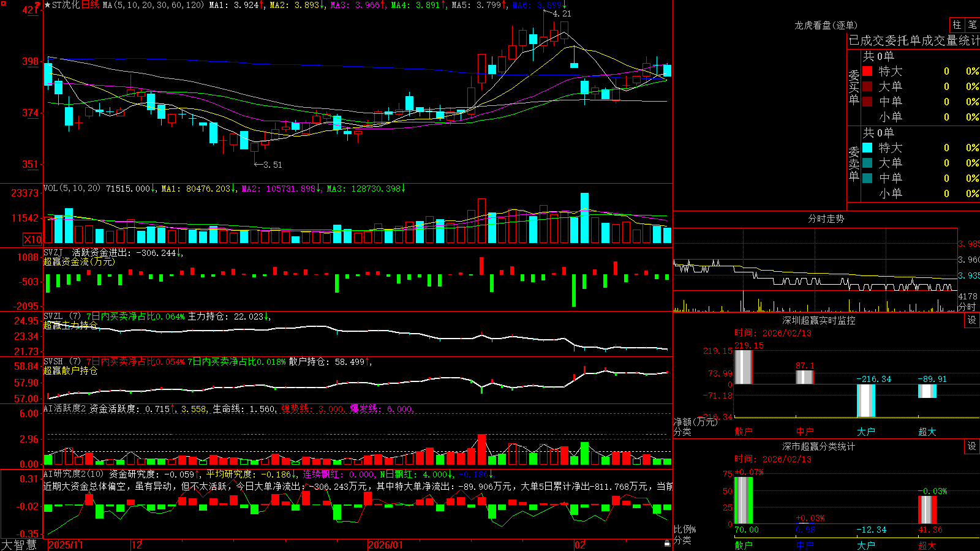Click the 已成交委托单成交量统计 header
Viewport: 980px width, 551px height.
[x=914, y=40]
